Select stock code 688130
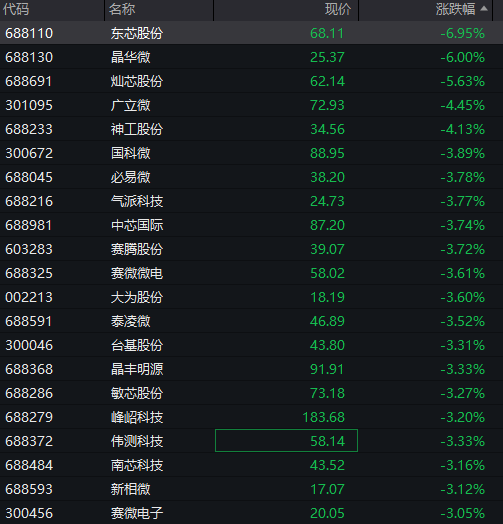This screenshot has width=503, height=524. tap(29, 57)
